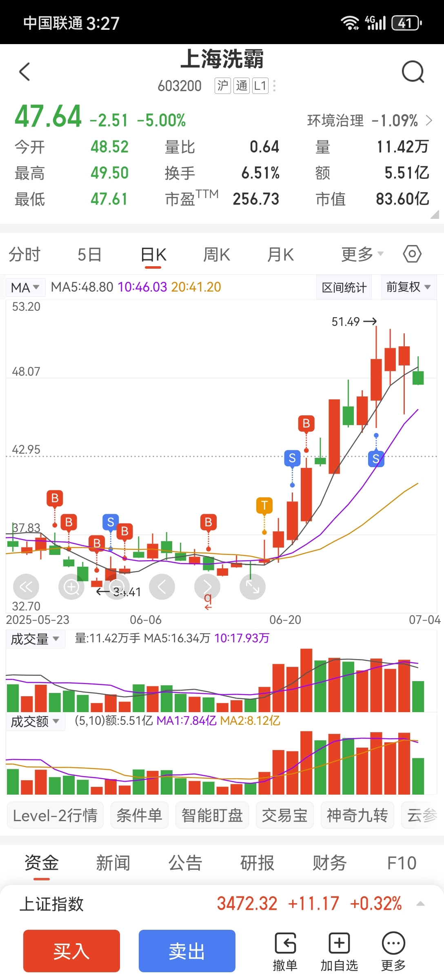
Task: Switch to 月K chart tab
Action: tap(280, 254)
